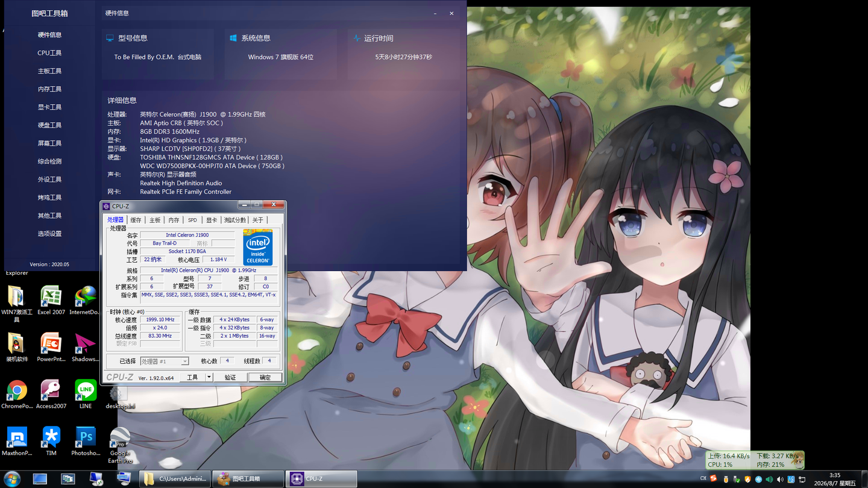
Task: Open the Safely Remove Hardware tray icon
Action: tap(737, 480)
